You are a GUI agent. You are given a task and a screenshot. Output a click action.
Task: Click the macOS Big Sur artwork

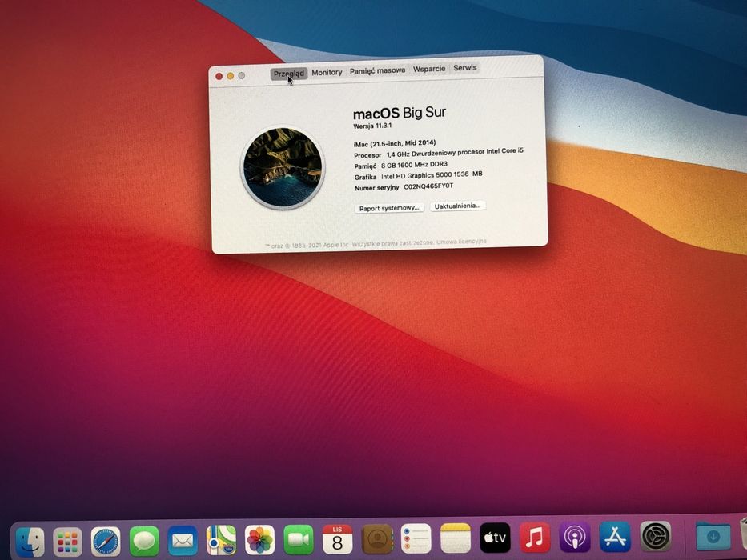click(283, 167)
